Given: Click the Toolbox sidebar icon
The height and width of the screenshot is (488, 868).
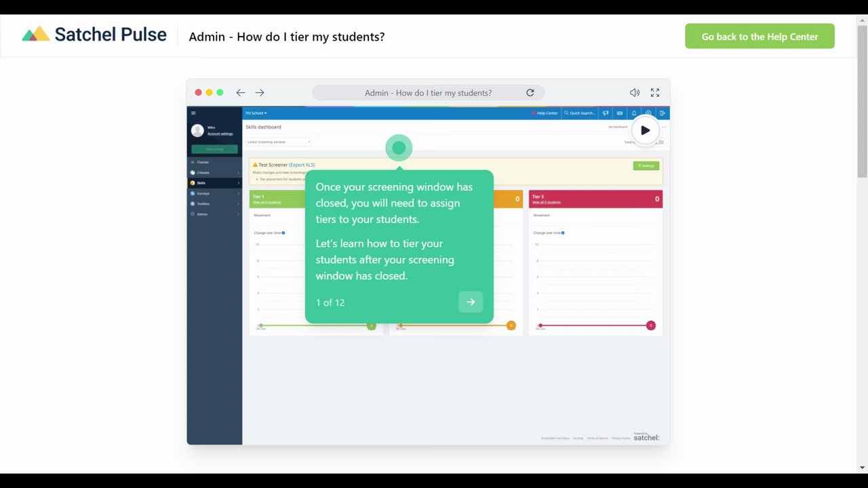Looking at the screenshot, I should tap(193, 203).
